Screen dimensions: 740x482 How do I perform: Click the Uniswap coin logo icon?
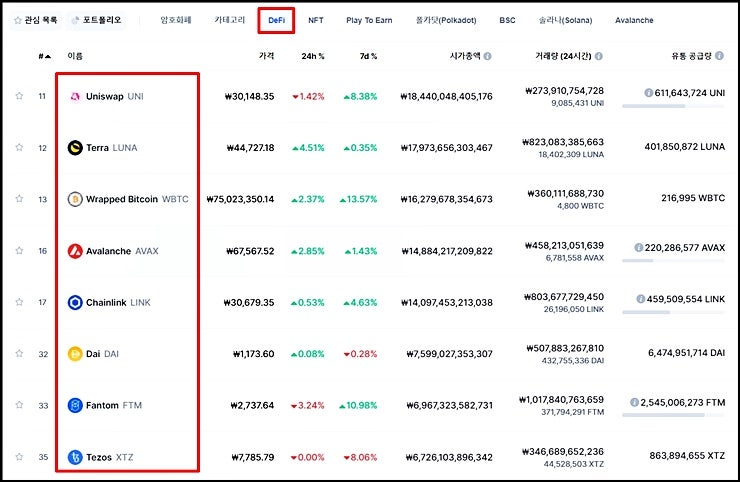(75, 96)
